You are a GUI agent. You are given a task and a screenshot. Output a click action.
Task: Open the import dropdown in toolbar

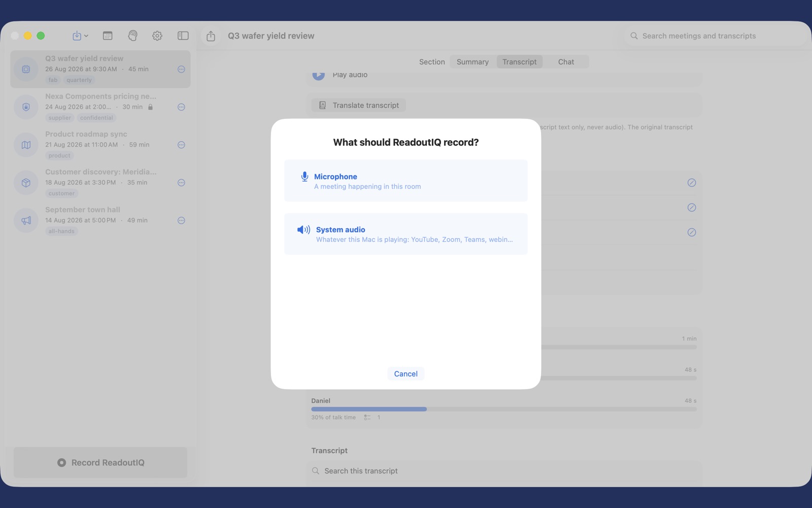80,36
